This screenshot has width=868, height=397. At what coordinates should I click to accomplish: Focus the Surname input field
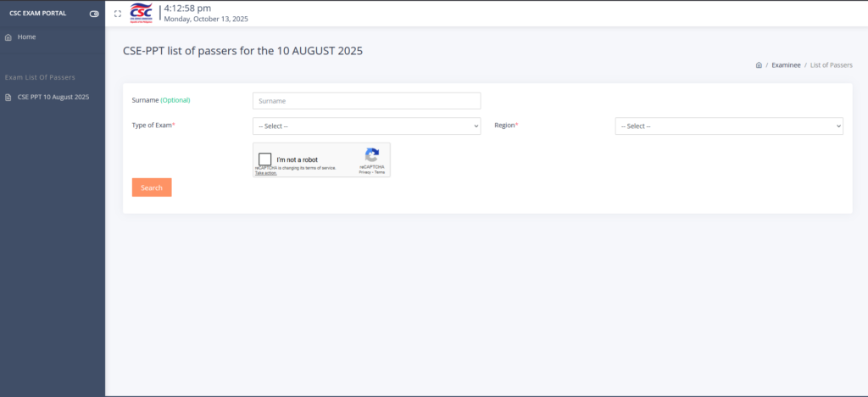point(366,101)
